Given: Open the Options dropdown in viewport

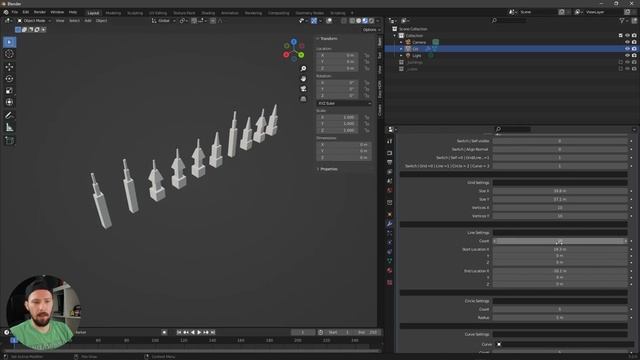Looking at the screenshot, I should coord(371,30).
